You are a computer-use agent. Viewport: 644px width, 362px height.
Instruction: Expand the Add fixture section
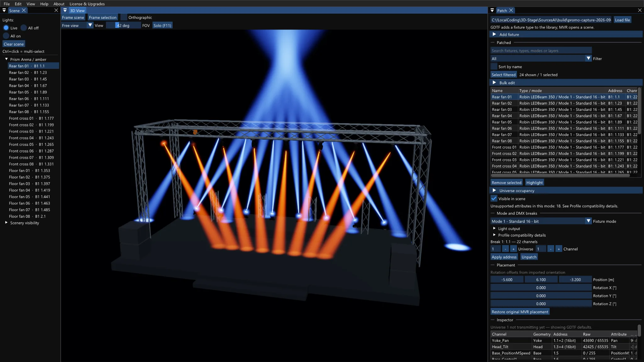566,35
